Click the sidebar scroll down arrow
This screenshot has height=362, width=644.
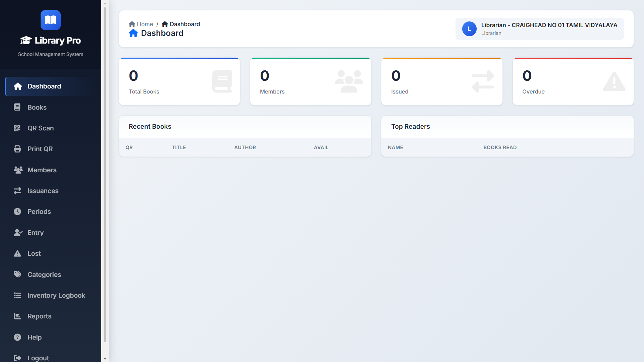tap(105, 358)
